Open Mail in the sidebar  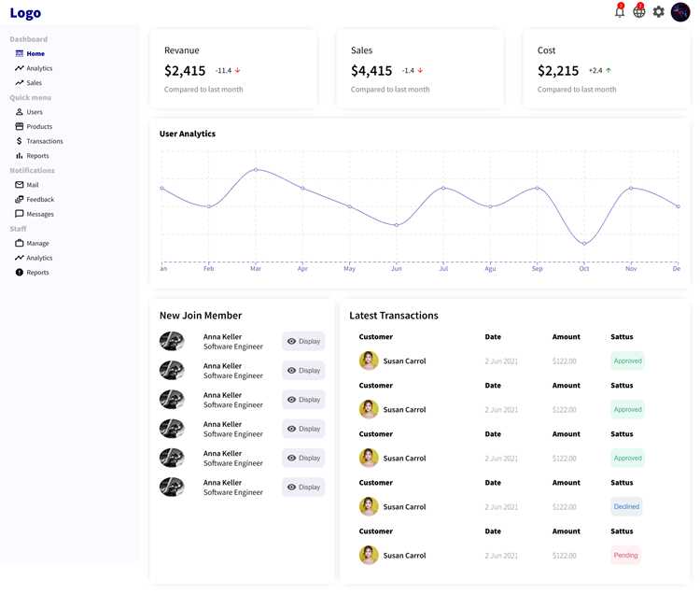(27, 185)
